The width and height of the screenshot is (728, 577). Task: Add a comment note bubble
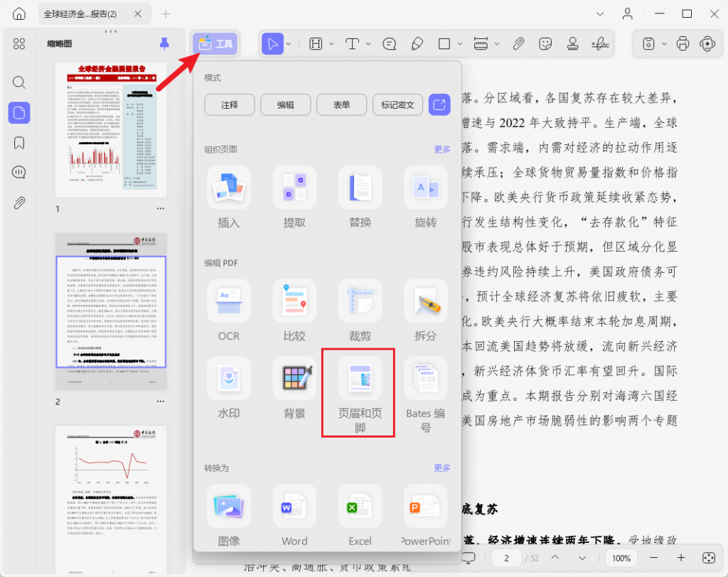(389, 43)
